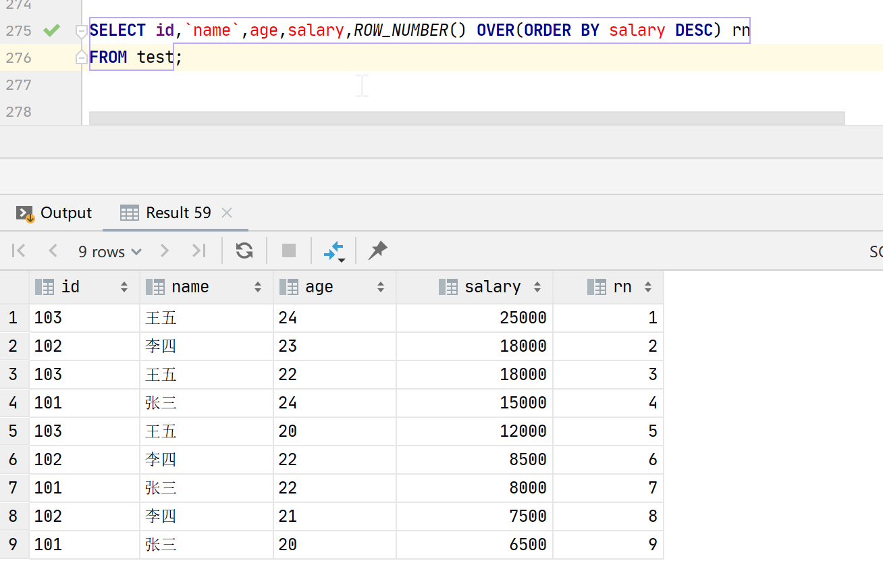The image size is (883, 588).
Task: Go to next page of results
Action: (x=164, y=251)
